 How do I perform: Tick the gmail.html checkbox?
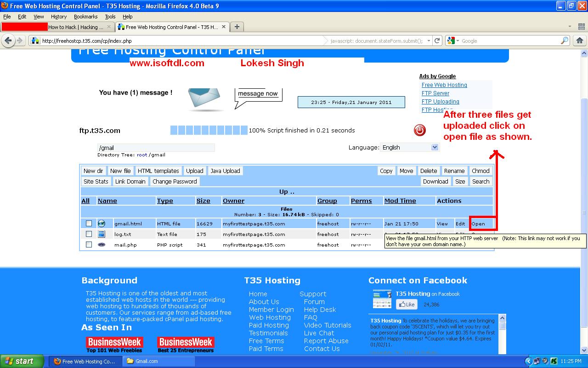click(89, 224)
